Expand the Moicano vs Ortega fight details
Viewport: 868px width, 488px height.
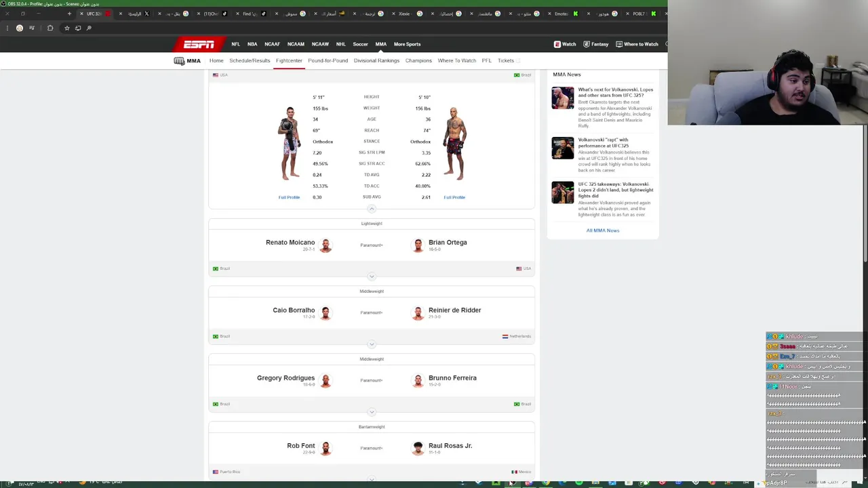372,277
